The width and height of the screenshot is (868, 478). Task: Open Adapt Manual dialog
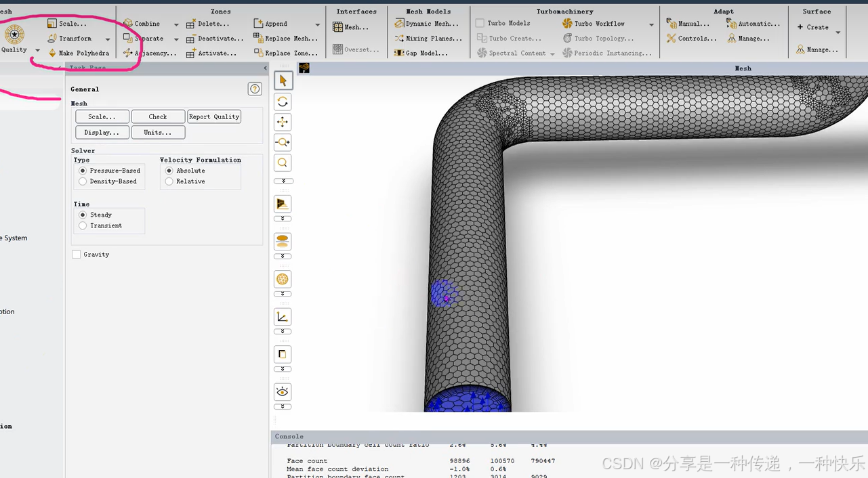(688, 24)
